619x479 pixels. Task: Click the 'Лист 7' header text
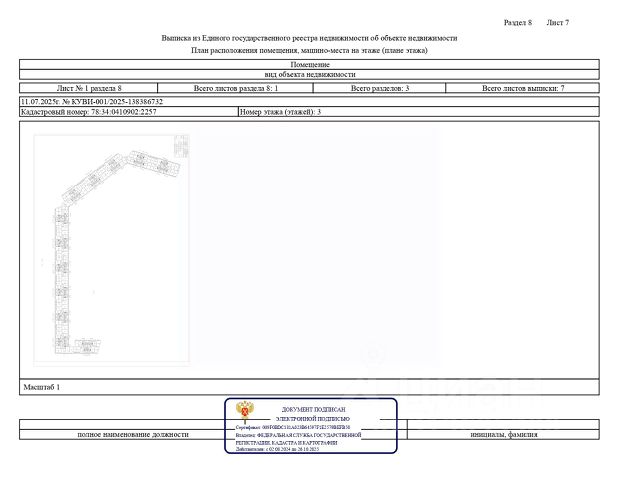tap(557, 23)
